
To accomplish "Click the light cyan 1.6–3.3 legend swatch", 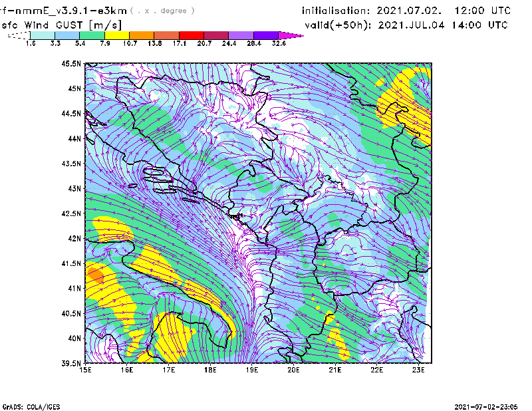I will 43,35.
